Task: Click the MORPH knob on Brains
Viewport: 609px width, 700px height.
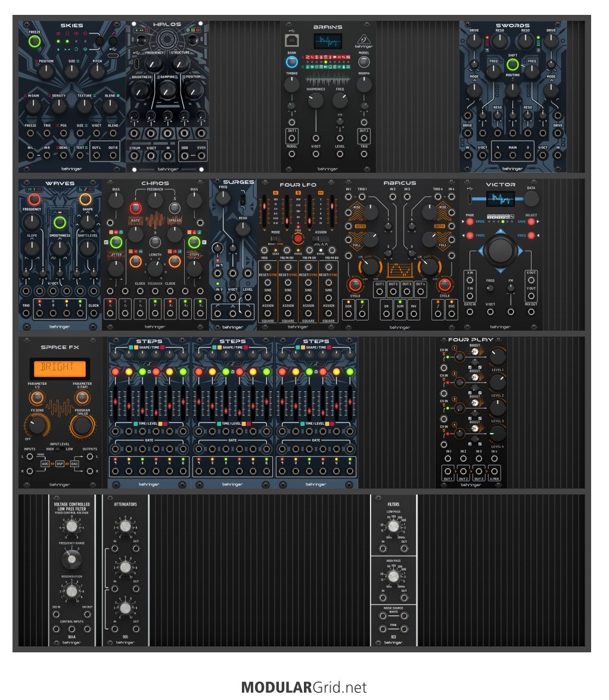Action: coord(364,85)
